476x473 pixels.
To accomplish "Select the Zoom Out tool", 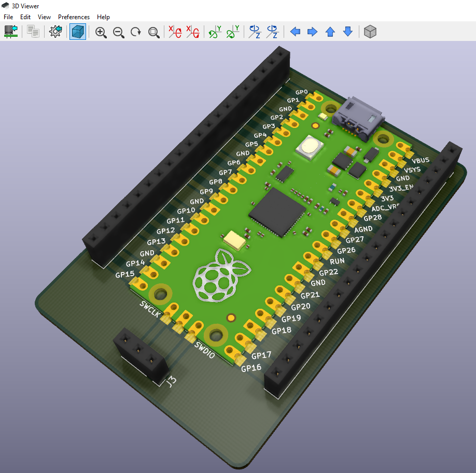I will [118, 32].
